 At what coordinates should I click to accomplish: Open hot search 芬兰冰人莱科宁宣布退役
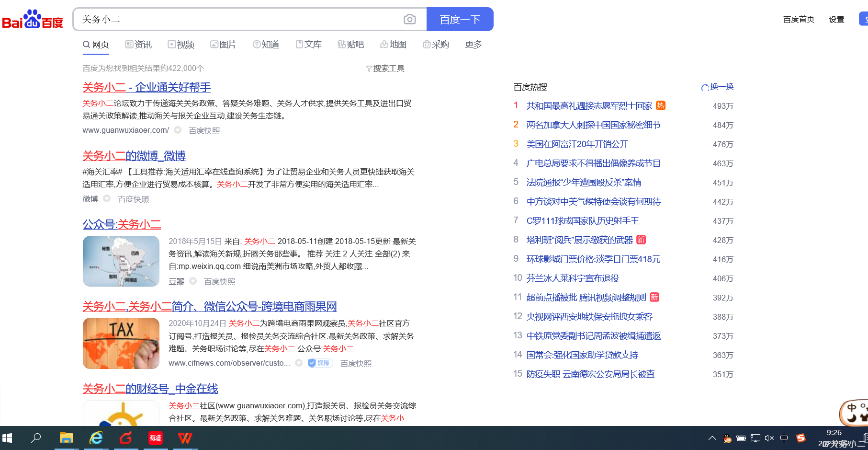[573, 278]
